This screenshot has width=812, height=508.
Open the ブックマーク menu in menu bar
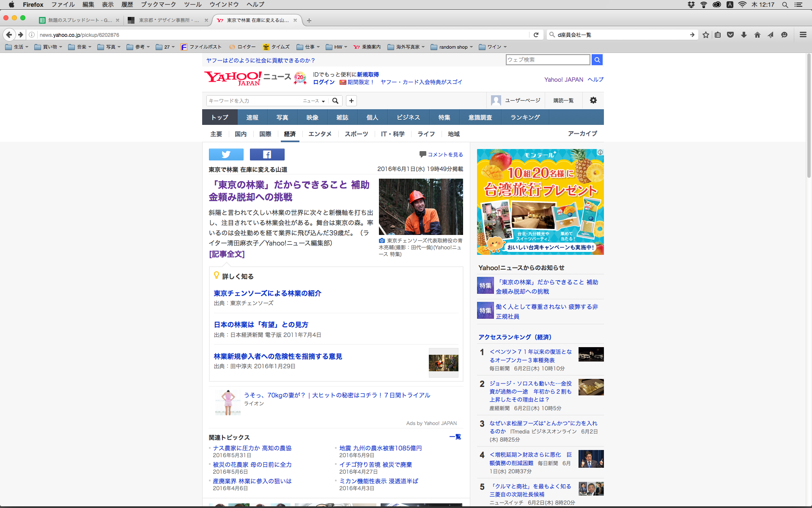158,5
